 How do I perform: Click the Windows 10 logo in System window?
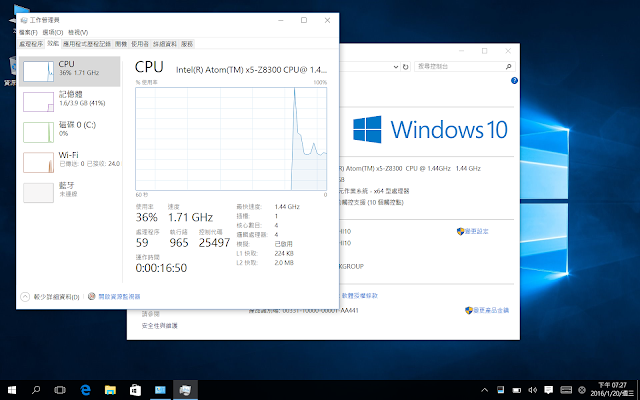pos(430,130)
